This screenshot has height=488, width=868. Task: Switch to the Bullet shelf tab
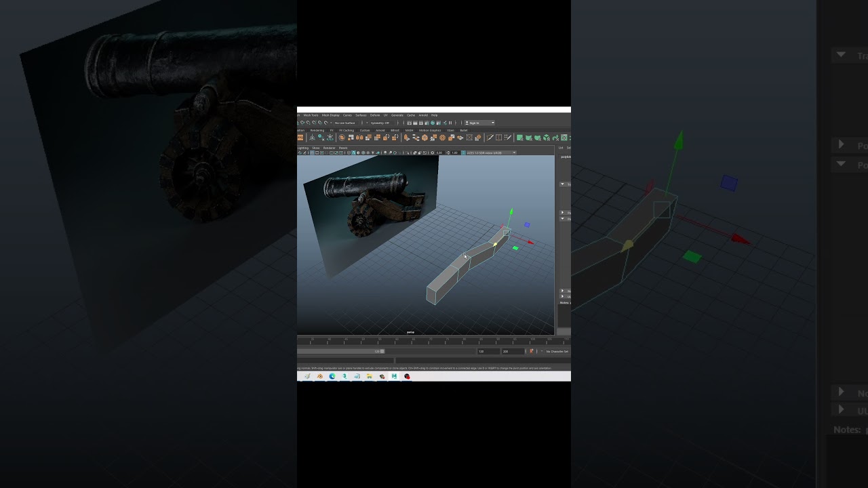pyautogui.click(x=464, y=130)
